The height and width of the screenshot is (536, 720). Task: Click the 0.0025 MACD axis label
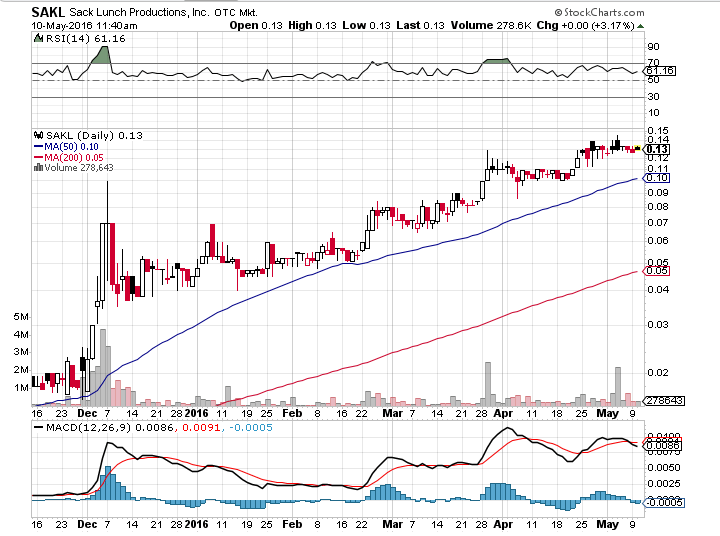664,484
